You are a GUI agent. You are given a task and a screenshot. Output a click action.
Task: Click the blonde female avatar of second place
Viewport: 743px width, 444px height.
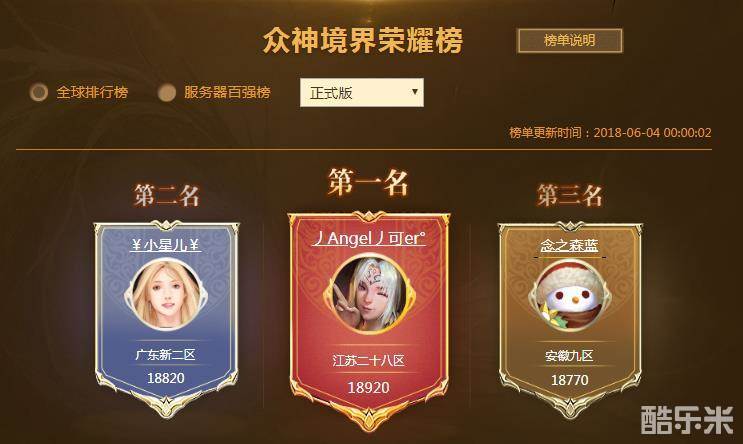[x=165, y=294]
